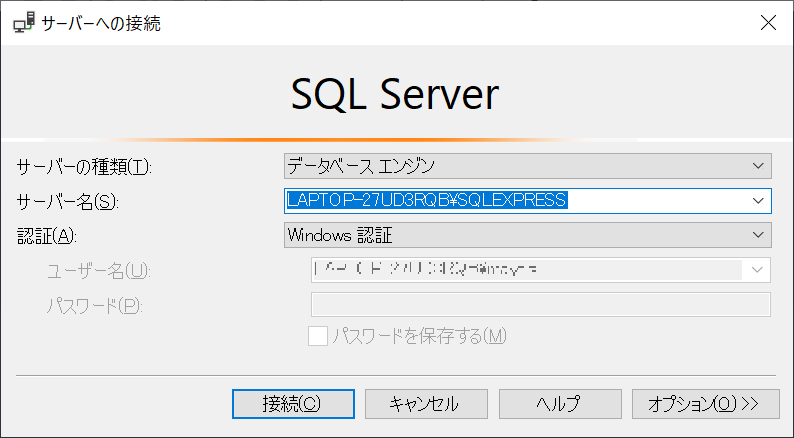The height and width of the screenshot is (438, 794).
Task: Toggle the パスワードを保存する checkbox
Action: (318, 336)
